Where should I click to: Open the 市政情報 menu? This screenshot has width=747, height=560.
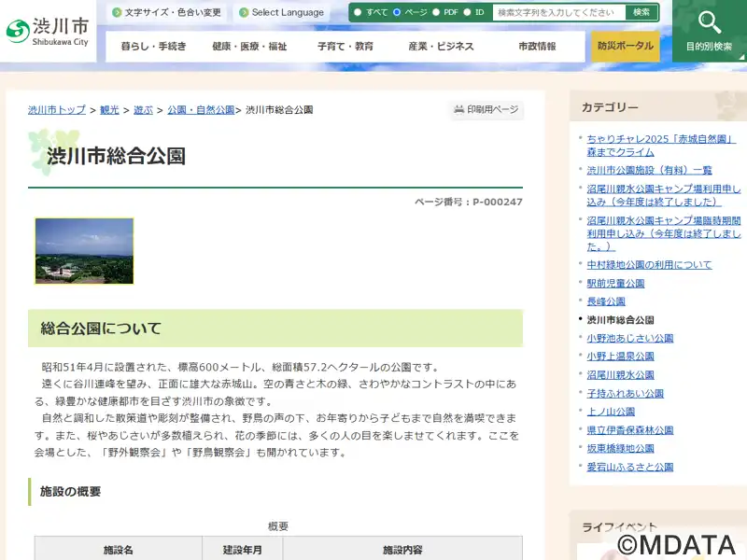click(537, 47)
